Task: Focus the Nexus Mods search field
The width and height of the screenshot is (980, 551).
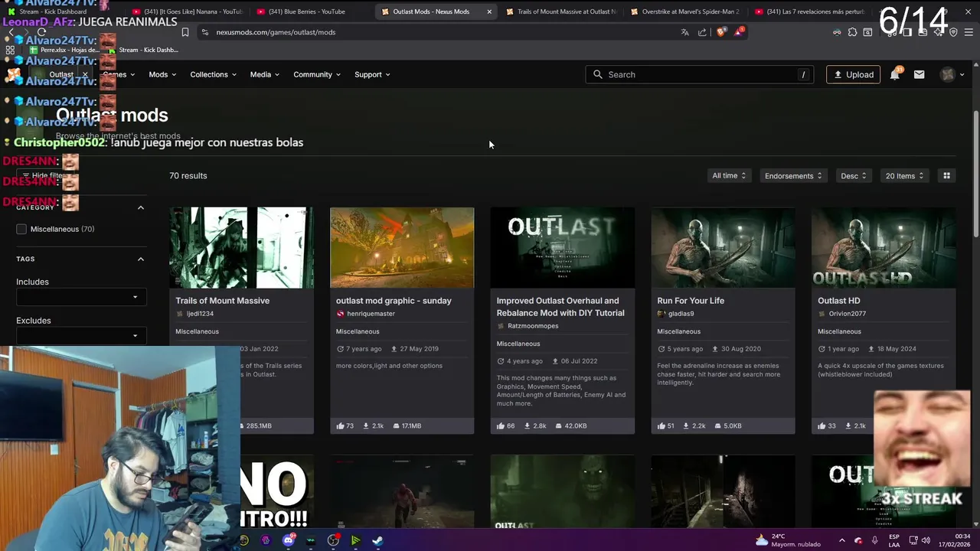Action: click(700, 74)
